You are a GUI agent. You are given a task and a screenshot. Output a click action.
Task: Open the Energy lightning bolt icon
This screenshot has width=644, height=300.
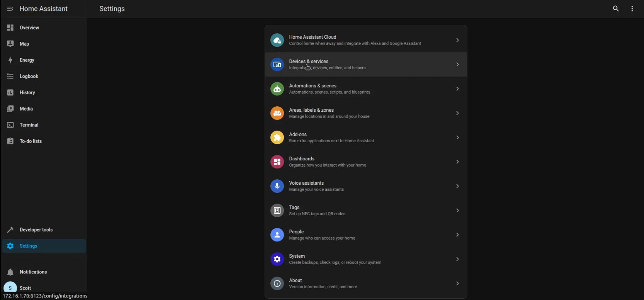pos(10,60)
